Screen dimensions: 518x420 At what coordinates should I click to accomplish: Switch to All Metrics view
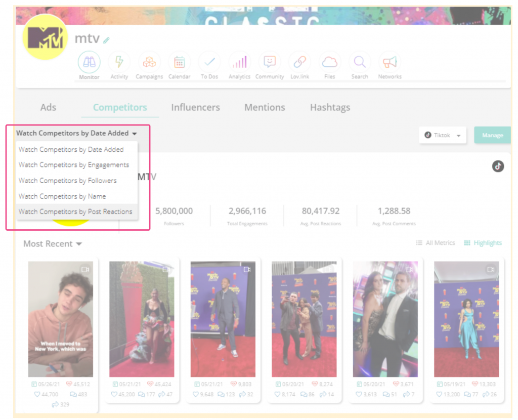pos(436,243)
